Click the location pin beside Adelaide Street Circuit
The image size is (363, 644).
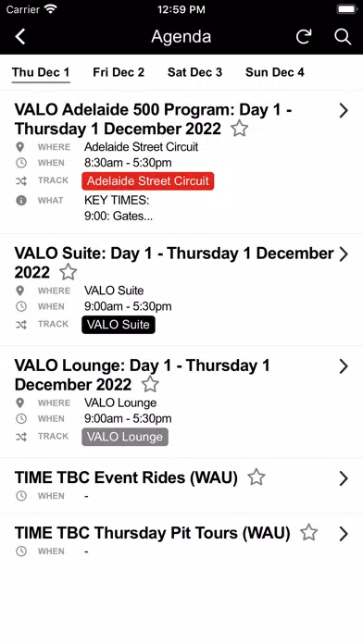pyautogui.click(x=20, y=147)
